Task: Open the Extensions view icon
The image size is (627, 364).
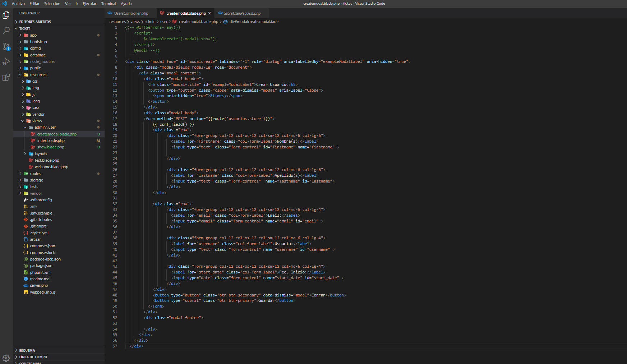Action: tap(6, 77)
